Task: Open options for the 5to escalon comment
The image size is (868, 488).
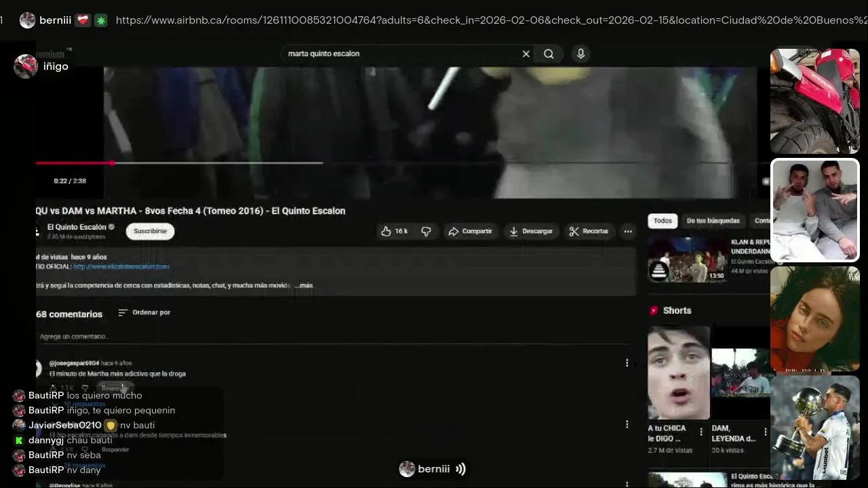Action: [627, 424]
